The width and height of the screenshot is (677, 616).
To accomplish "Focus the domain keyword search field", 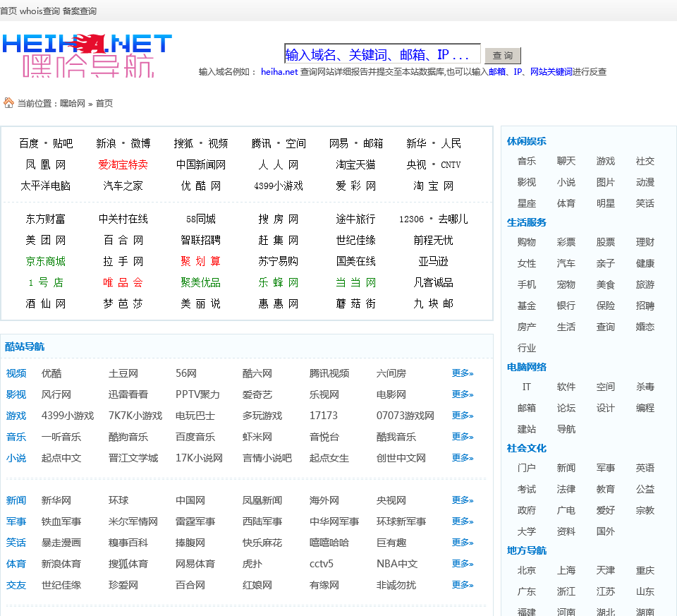I will (x=382, y=54).
